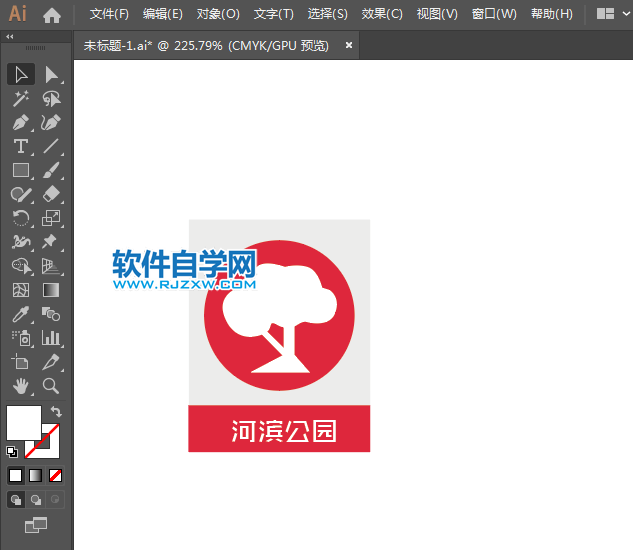Select the Pen tool
Viewport: 633px width, 550px height.
point(21,122)
